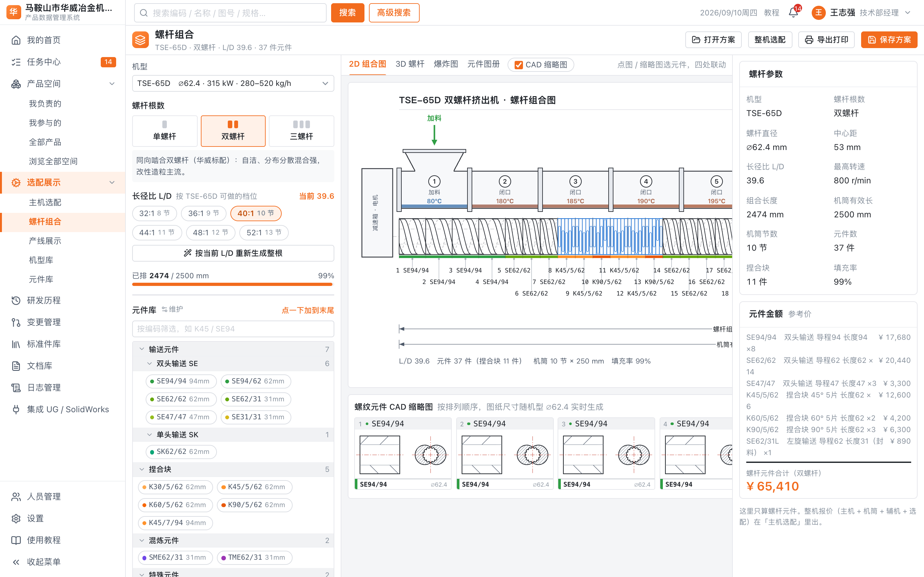Select the 单螺杆 screw count option

point(165,131)
